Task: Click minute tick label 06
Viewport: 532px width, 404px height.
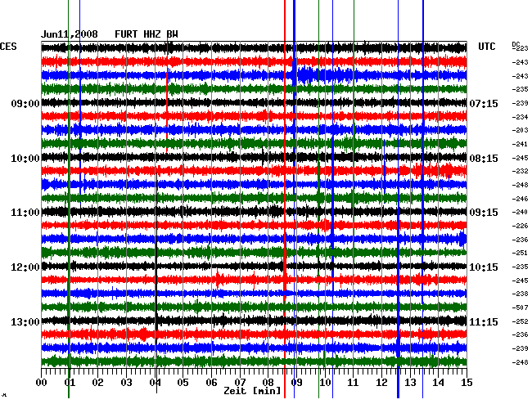Action: [211, 383]
